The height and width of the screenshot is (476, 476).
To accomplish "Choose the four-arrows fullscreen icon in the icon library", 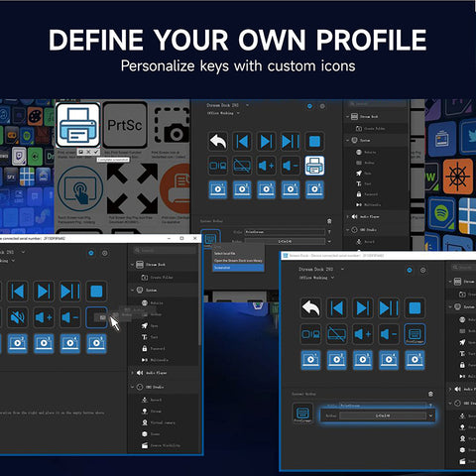I will click(132, 189).
